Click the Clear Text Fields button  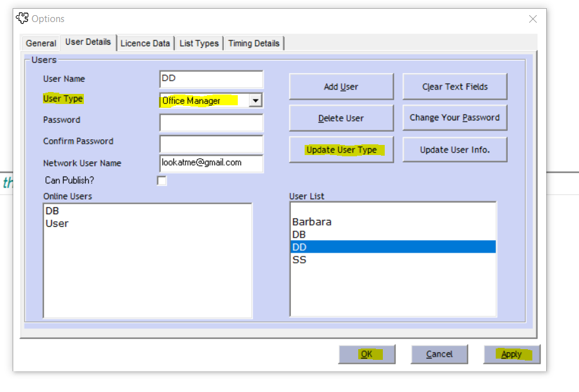click(455, 87)
